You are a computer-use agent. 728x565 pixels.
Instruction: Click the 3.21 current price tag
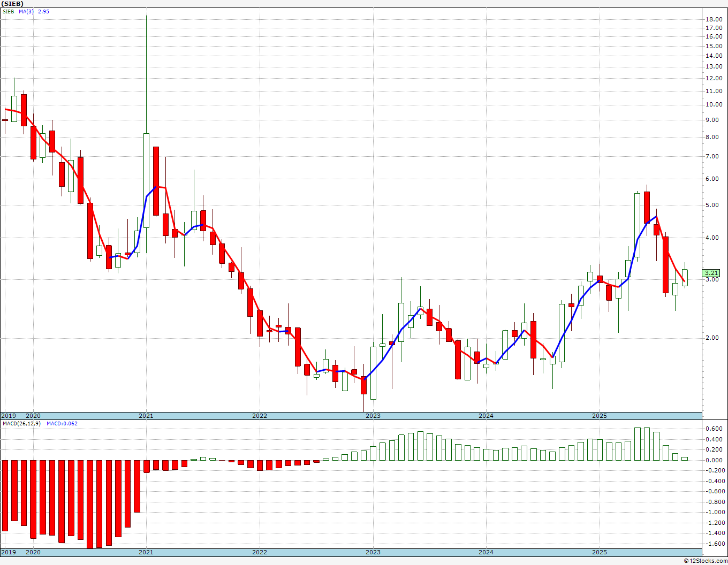pos(712,272)
